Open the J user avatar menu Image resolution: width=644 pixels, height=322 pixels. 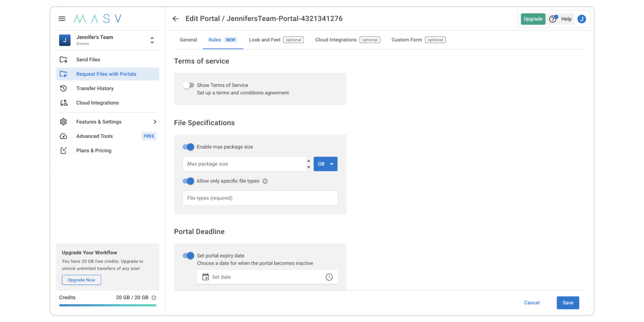582,19
